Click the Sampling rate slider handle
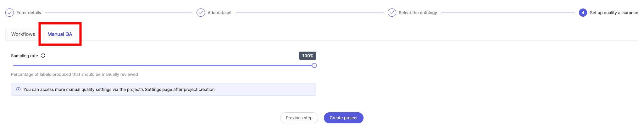The height and width of the screenshot is (129, 644). pyautogui.click(x=314, y=65)
